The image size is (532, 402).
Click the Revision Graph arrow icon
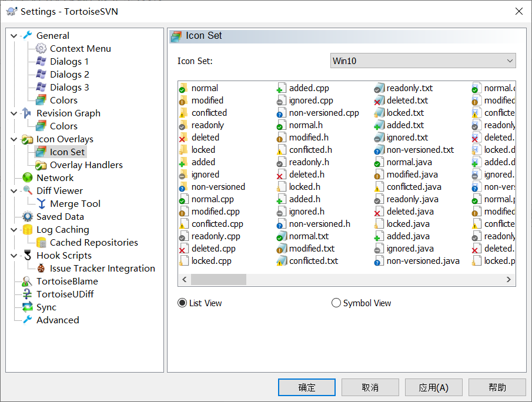(x=27, y=113)
